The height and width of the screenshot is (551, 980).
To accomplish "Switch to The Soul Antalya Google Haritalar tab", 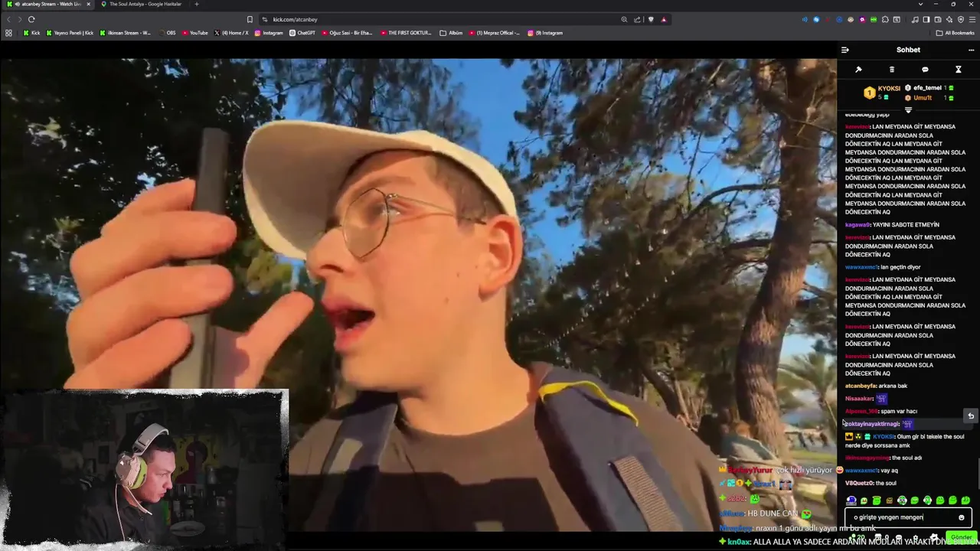I will point(144,4).
